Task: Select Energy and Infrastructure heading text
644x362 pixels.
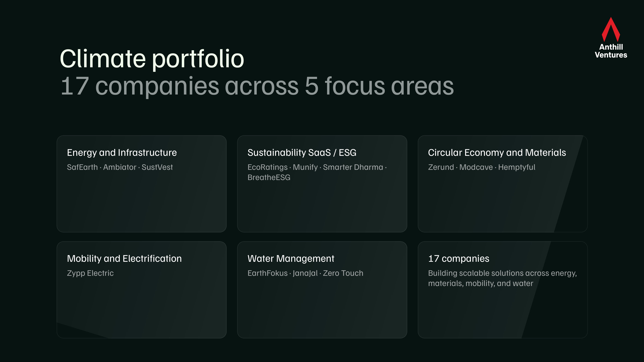Action: [x=122, y=153]
